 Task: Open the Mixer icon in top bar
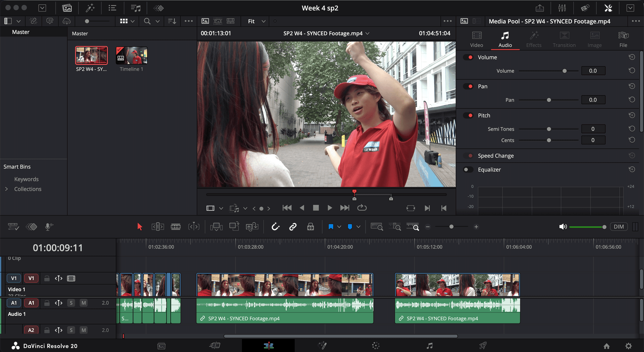point(562,8)
